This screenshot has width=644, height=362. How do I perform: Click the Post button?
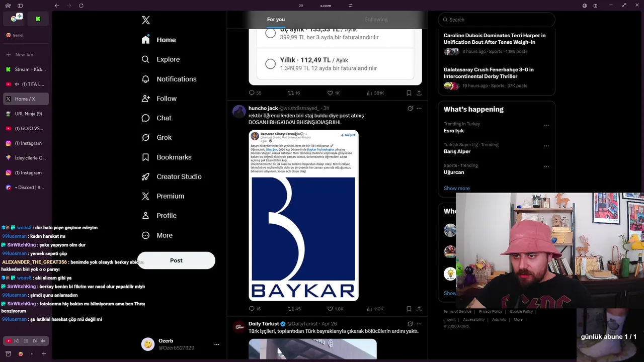(176, 260)
